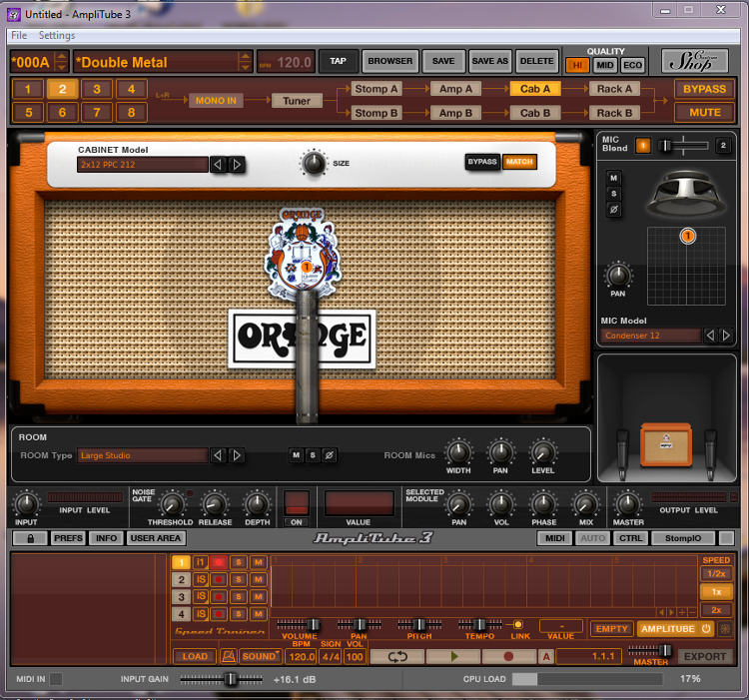Viewport: 749px width, 700px height.
Task: Toggle the LINK switch in speed trainer
Action: pyautogui.click(x=517, y=624)
